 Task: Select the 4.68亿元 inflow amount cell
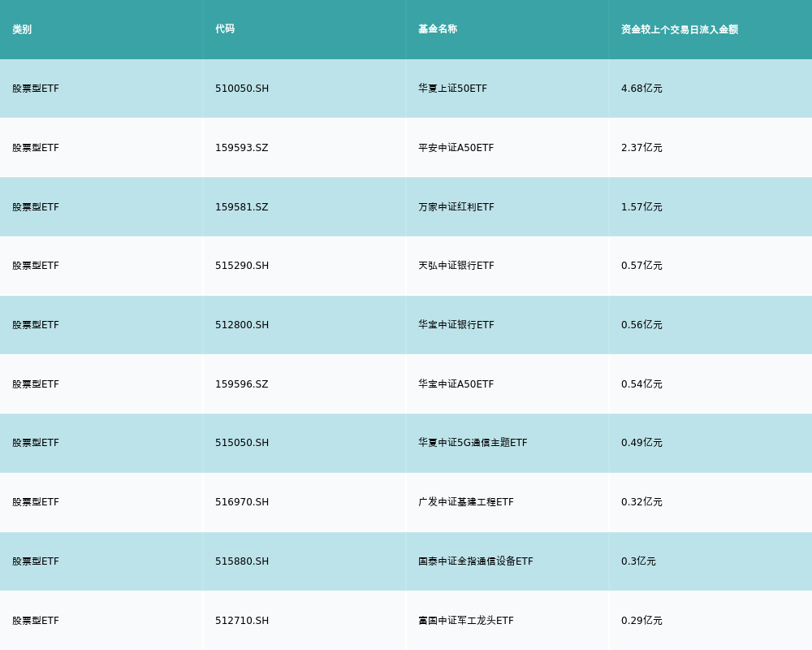[x=641, y=89]
